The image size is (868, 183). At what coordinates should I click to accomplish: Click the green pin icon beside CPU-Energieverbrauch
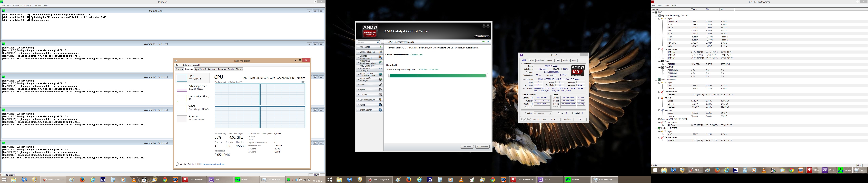click(483, 42)
